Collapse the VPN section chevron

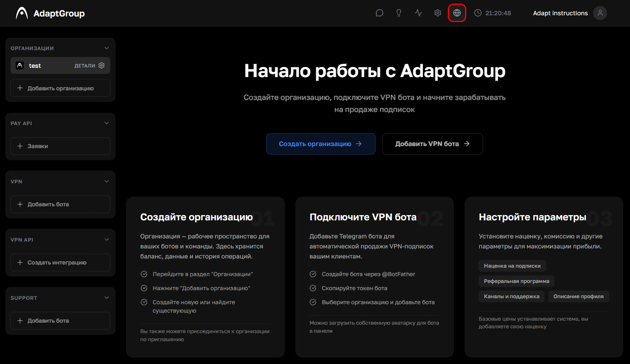click(107, 181)
